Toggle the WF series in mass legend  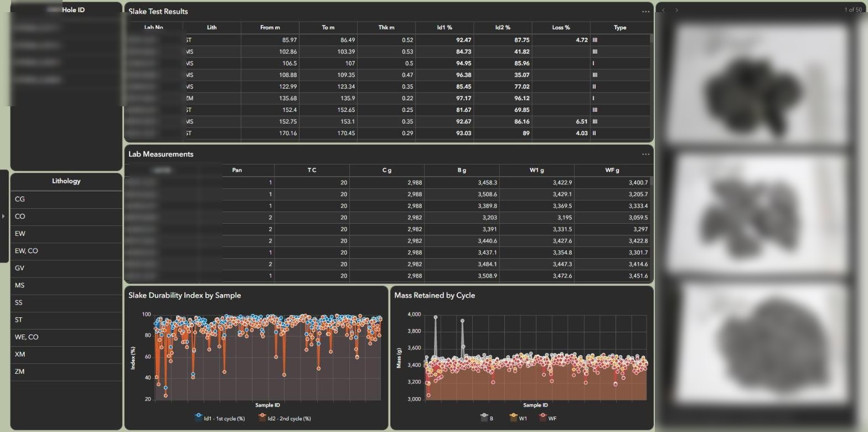point(548,419)
